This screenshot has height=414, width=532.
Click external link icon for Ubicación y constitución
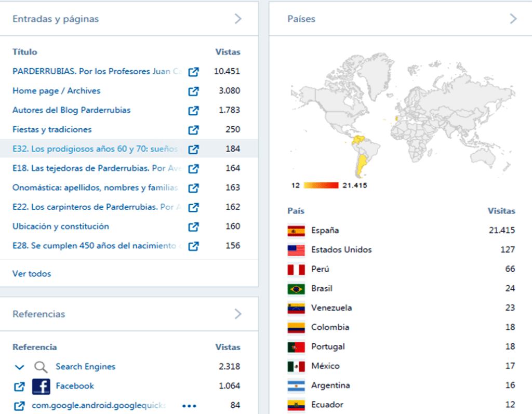(193, 227)
